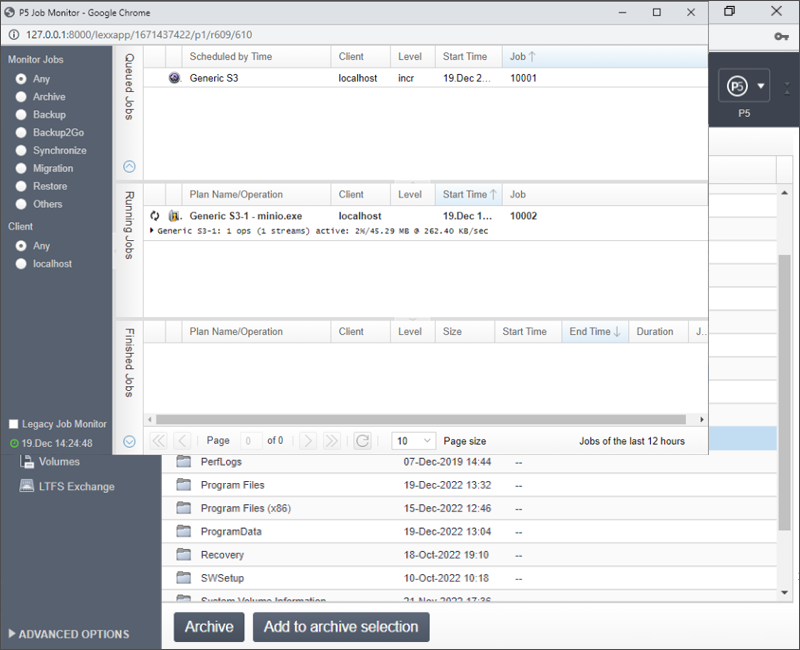This screenshot has height=650, width=800.
Task: Select the Restore job filter
Action: coord(21,186)
